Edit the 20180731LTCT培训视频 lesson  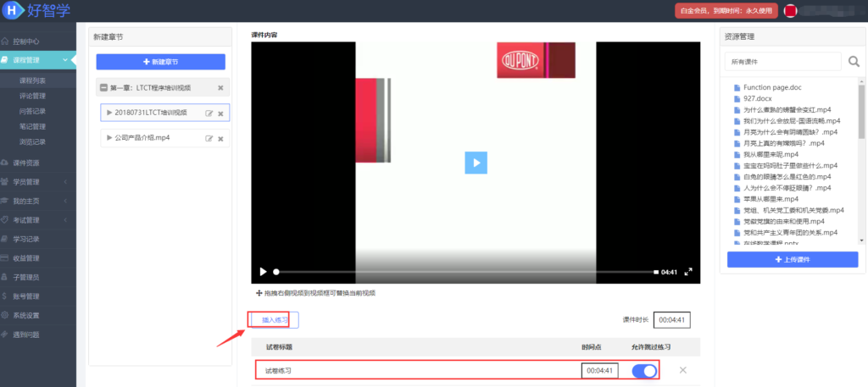tap(209, 113)
